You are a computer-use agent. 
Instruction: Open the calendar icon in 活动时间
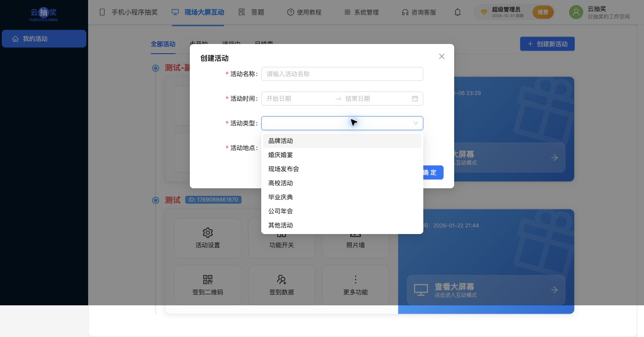point(415,99)
